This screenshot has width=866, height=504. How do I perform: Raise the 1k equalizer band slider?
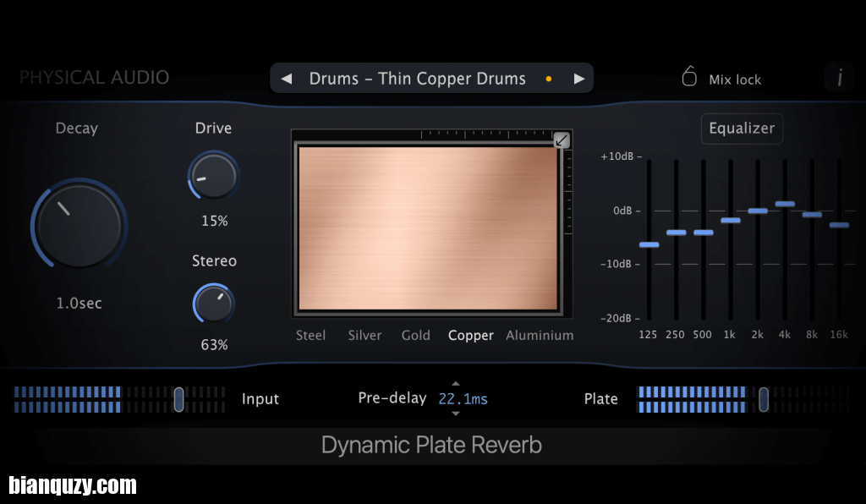coord(729,219)
